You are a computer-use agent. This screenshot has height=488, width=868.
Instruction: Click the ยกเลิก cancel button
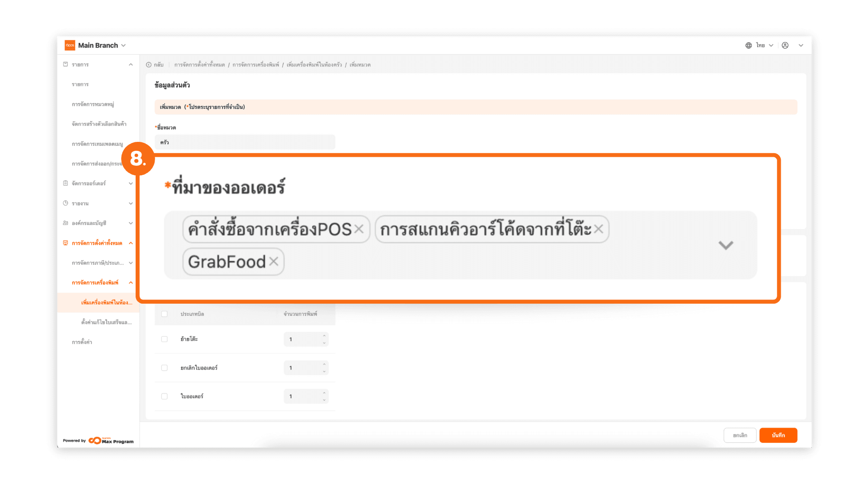click(740, 435)
